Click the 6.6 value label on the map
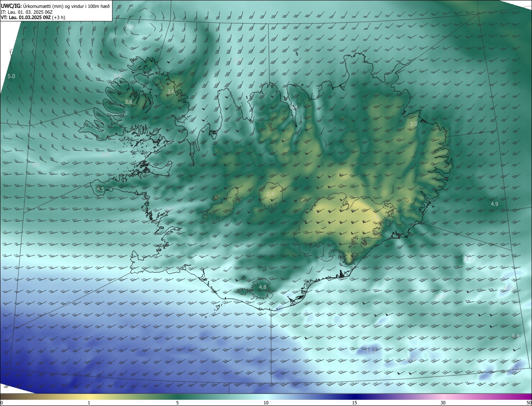Screen dimensions: 532x406 click(x=516, y=335)
